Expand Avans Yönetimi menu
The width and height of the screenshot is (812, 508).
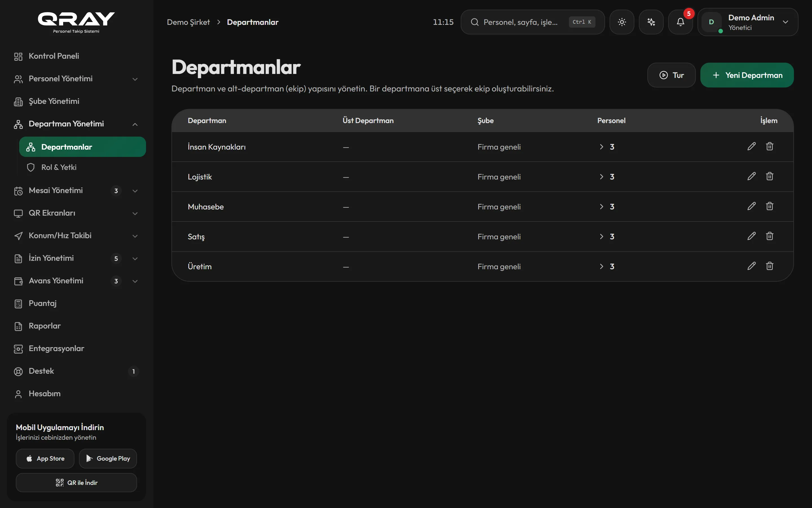tap(76, 281)
